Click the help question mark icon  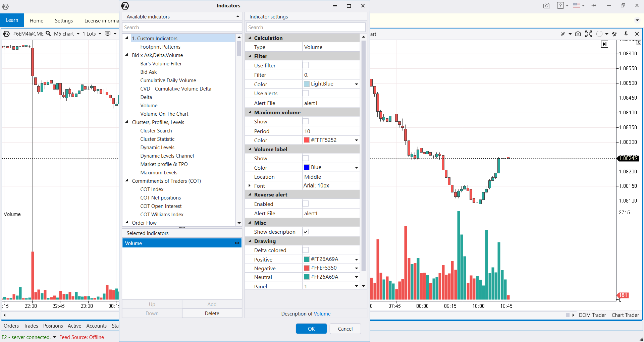pyautogui.click(x=560, y=5)
